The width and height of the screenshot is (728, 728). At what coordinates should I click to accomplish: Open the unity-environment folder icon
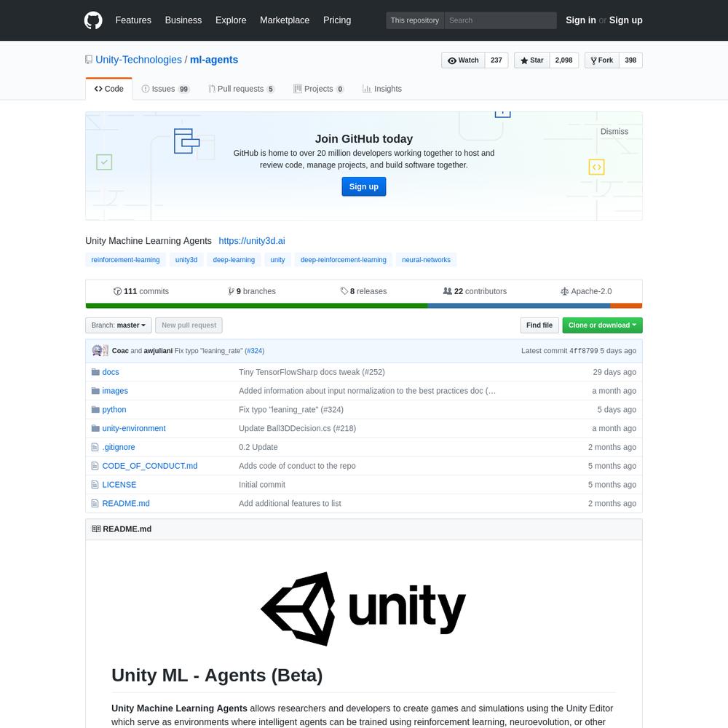coord(95,428)
